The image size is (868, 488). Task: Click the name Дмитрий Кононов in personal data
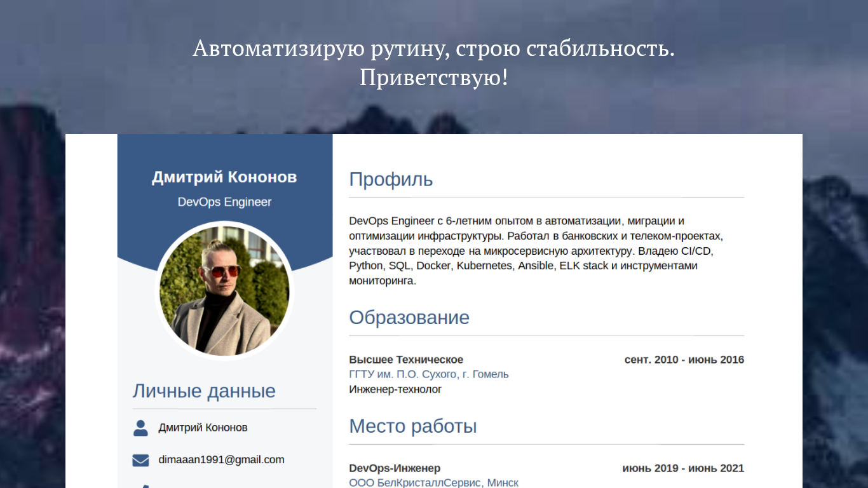(203, 428)
